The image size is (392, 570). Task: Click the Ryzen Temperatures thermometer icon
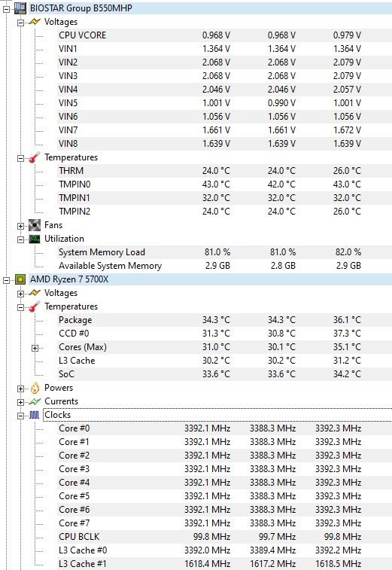[35, 306]
